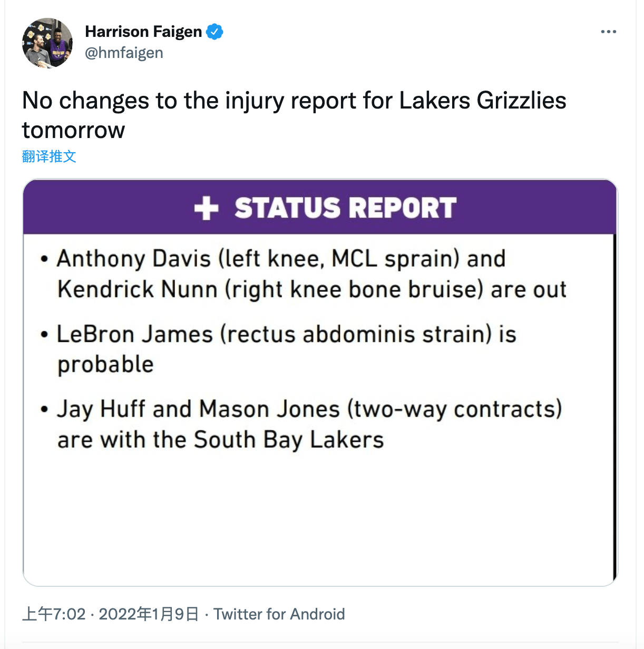Open the Twitter for Android source link
This screenshot has width=644, height=649.
coord(279,614)
